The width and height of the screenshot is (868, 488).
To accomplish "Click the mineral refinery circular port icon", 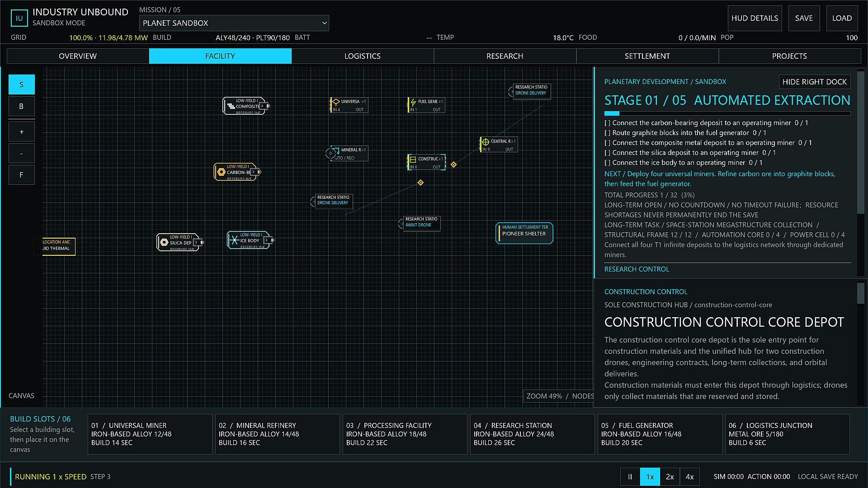I will 330,154.
